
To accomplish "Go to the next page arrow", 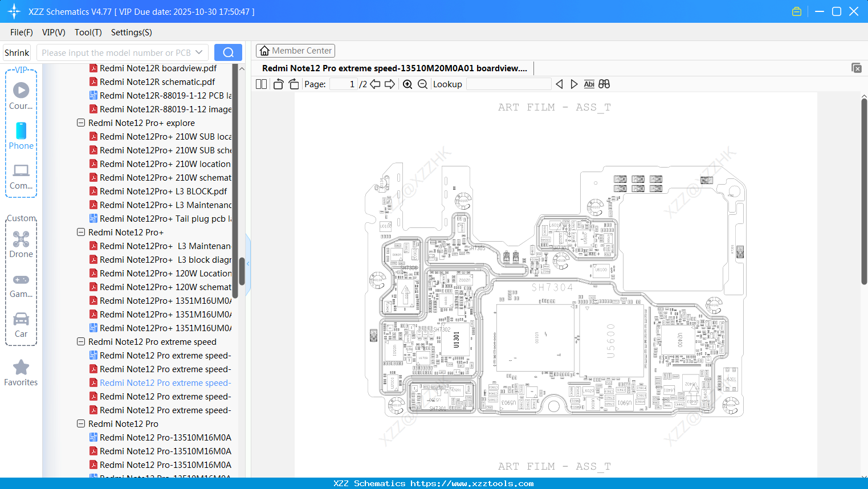I will point(390,84).
